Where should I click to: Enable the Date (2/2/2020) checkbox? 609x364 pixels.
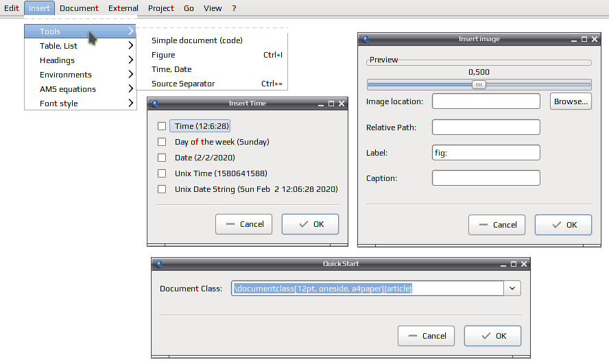(x=162, y=158)
